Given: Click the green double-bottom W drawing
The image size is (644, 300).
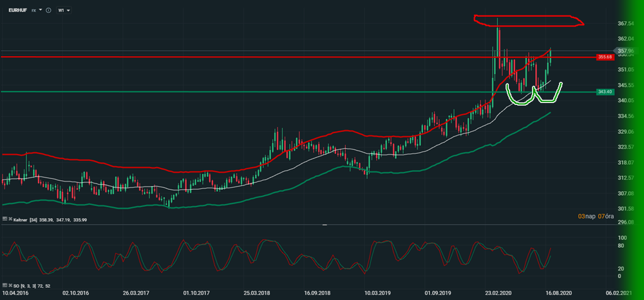Looking at the screenshot, I should click(534, 95).
